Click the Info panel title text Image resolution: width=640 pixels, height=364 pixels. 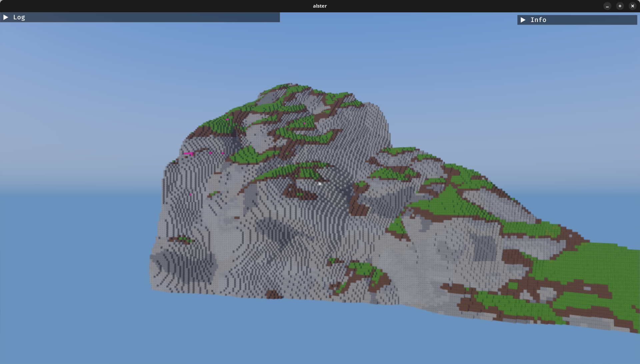[x=538, y=20]
